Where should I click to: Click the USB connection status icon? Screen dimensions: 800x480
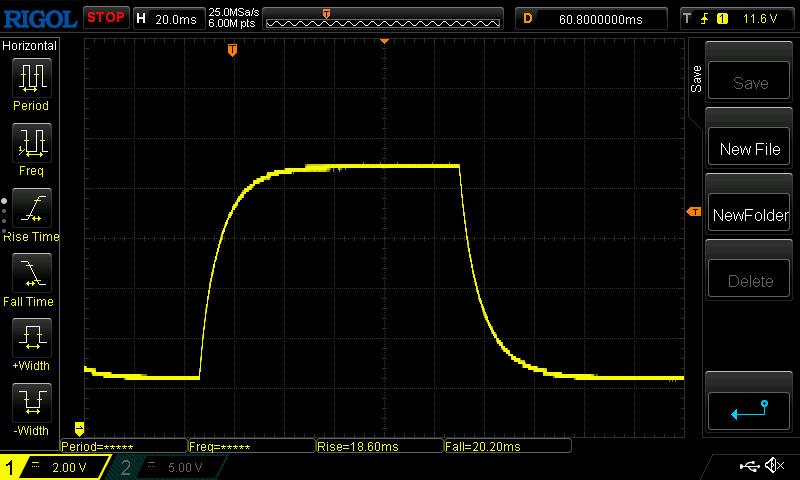click(x=749, y=465)
